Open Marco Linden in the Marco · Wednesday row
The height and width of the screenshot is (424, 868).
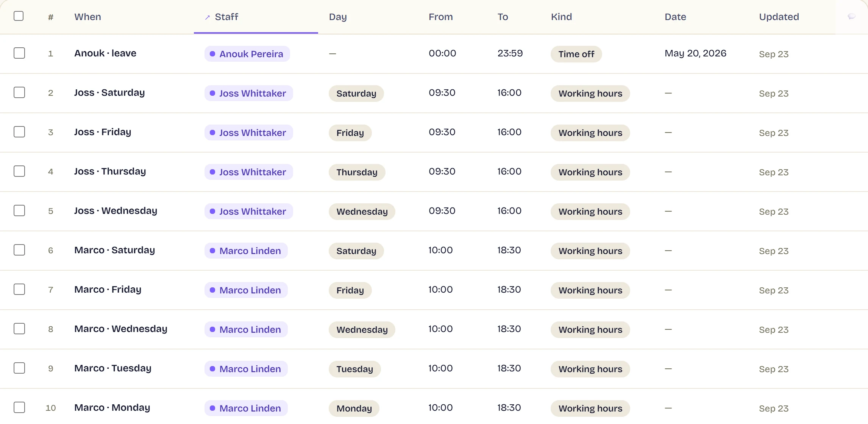tap(246, 329)
